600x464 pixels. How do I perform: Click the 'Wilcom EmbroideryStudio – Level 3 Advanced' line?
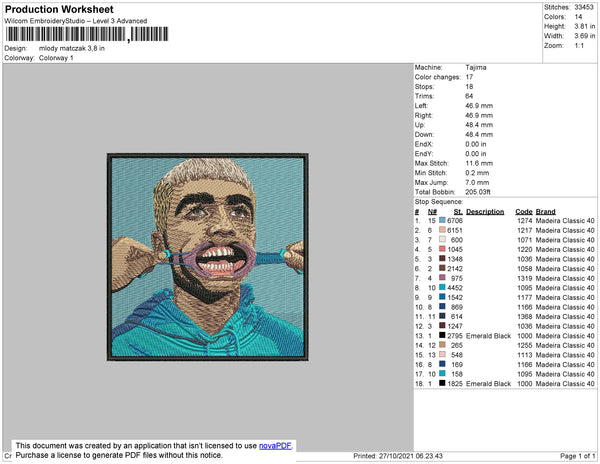point(76,21)
